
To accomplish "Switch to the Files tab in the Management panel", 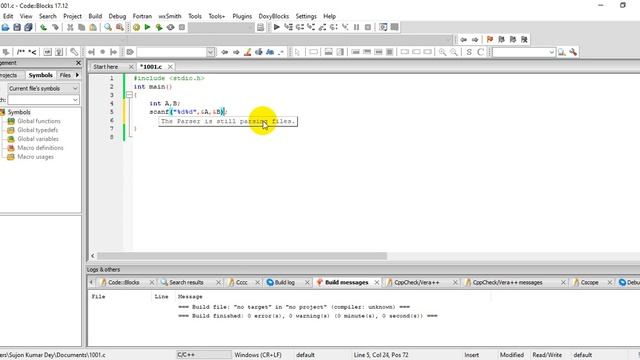I will [65, 75].
